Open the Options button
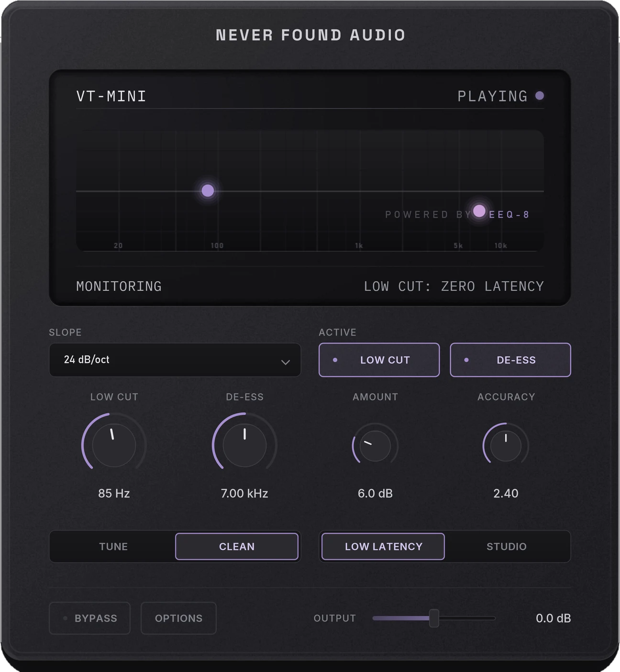The width and height of the screenshot is (620, 672). [x=178, y=618]
